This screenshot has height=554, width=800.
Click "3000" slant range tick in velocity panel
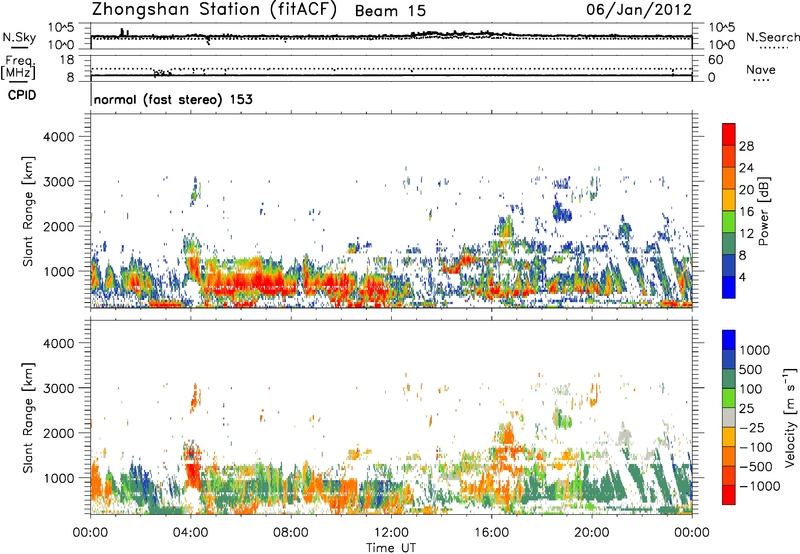pos(58,388)
